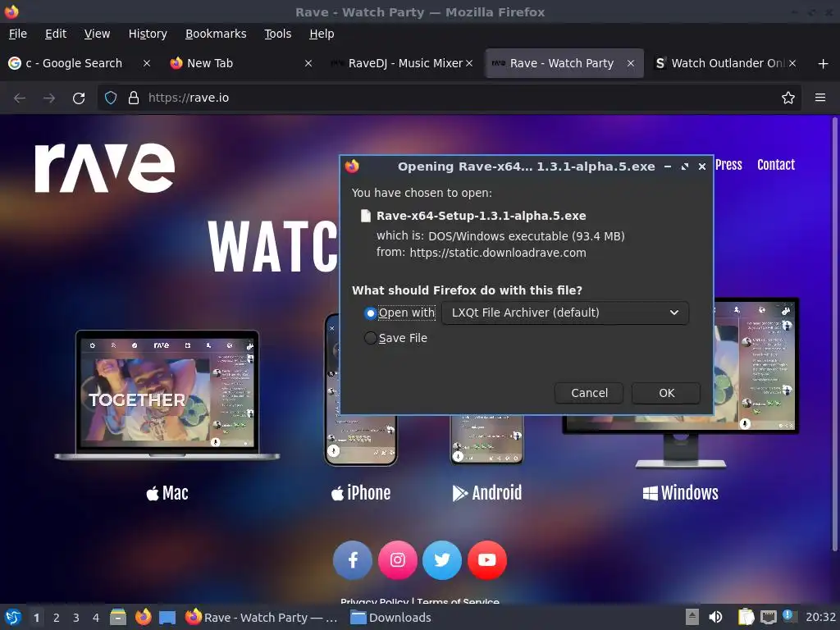The height and width of the screenshot is (630, 840).
Task: Click the Facebook social icon
Action: click(353, 560)
